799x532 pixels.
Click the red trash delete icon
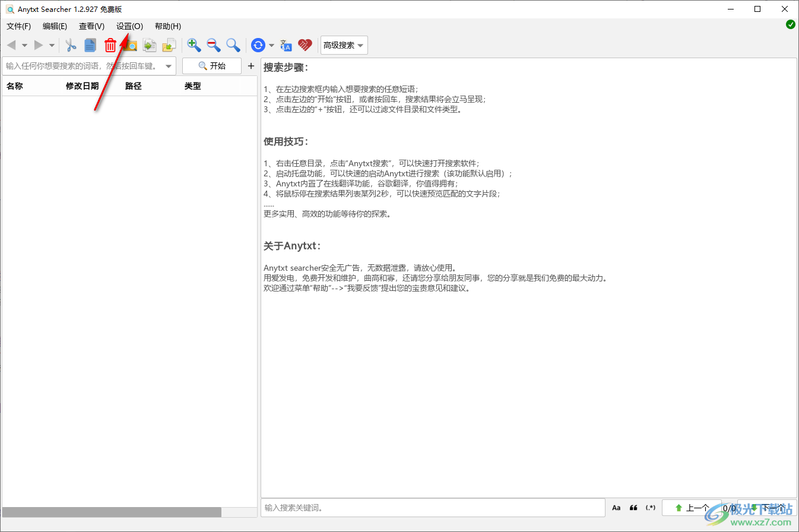coord(110,45)
